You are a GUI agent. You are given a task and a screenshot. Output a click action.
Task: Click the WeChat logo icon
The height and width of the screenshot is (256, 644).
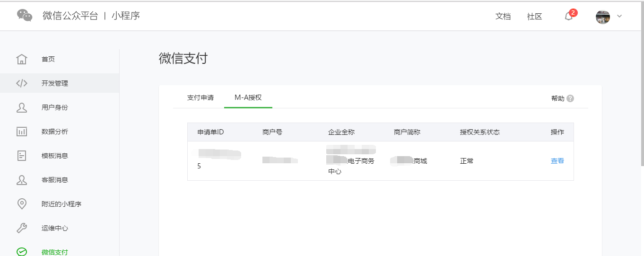(x=25, y=16)
